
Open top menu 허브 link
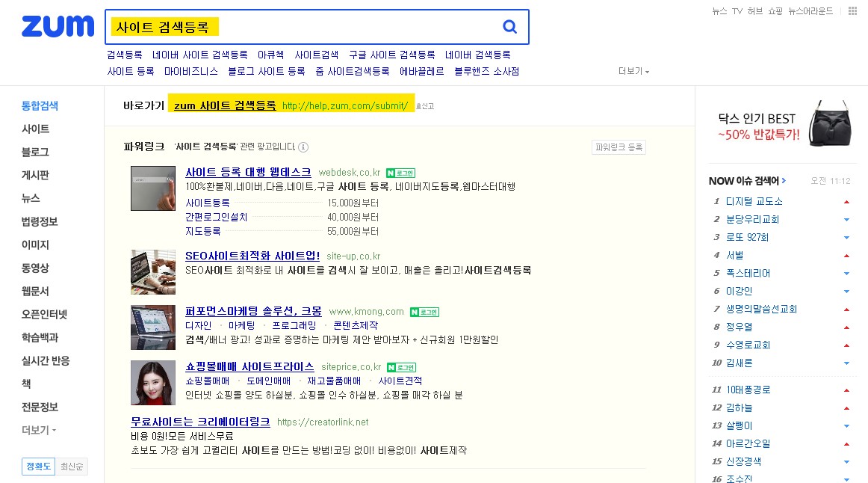coord(754,11)
